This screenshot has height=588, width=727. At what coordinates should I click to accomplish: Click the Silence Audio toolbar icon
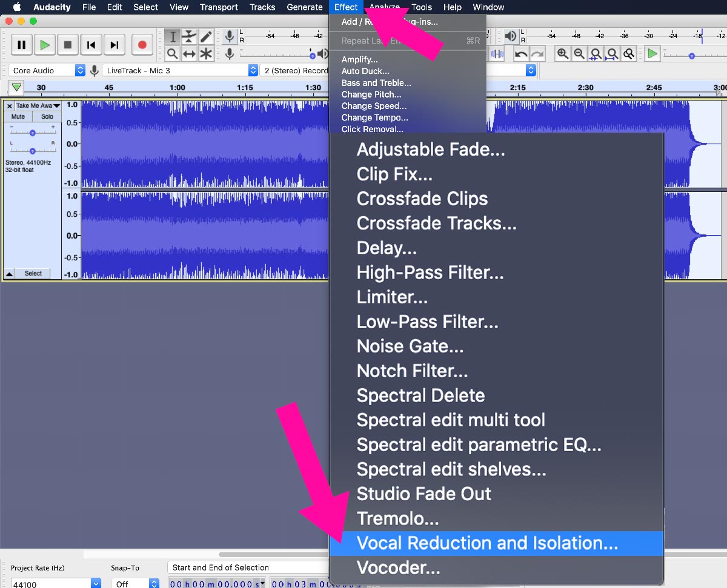pyautogui.click(x=497, y=54)
